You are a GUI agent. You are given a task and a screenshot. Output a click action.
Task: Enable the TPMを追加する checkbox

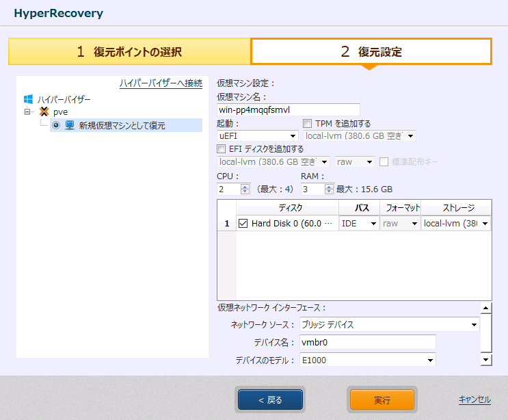(x=308, y=124)
